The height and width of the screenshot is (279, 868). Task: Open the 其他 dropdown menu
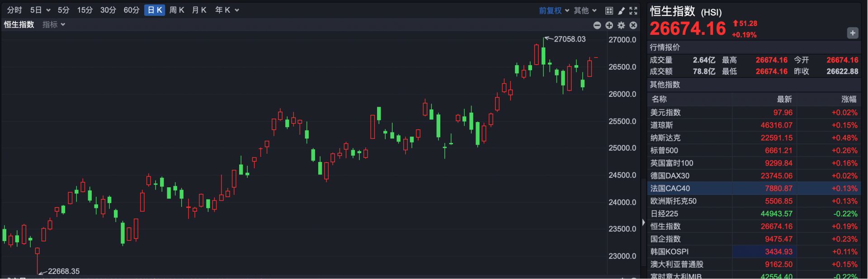click(x=585, y=10)
